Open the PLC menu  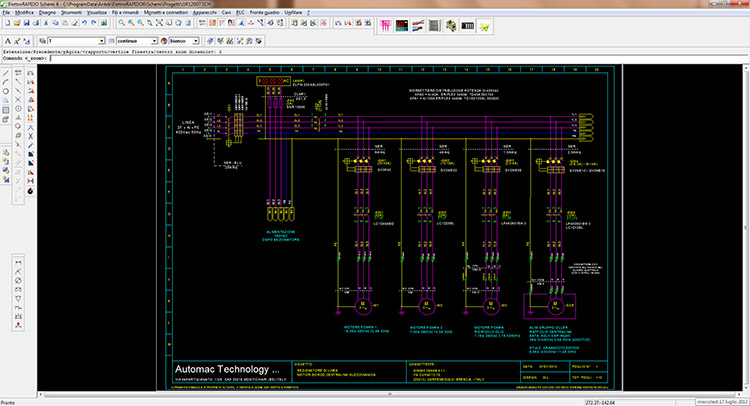click(x=240, y=12)
